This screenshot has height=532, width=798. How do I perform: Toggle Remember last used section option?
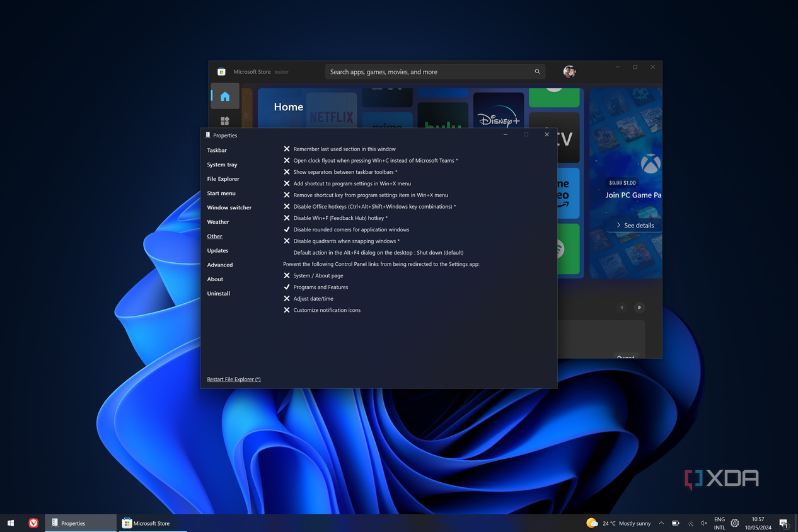coord(339,149)
